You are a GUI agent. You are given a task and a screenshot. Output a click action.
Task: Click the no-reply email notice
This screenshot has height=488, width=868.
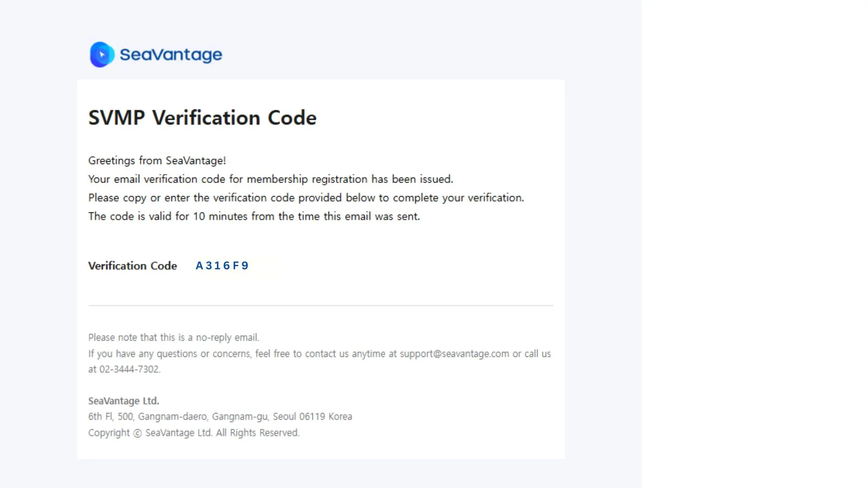click(174, 338)
